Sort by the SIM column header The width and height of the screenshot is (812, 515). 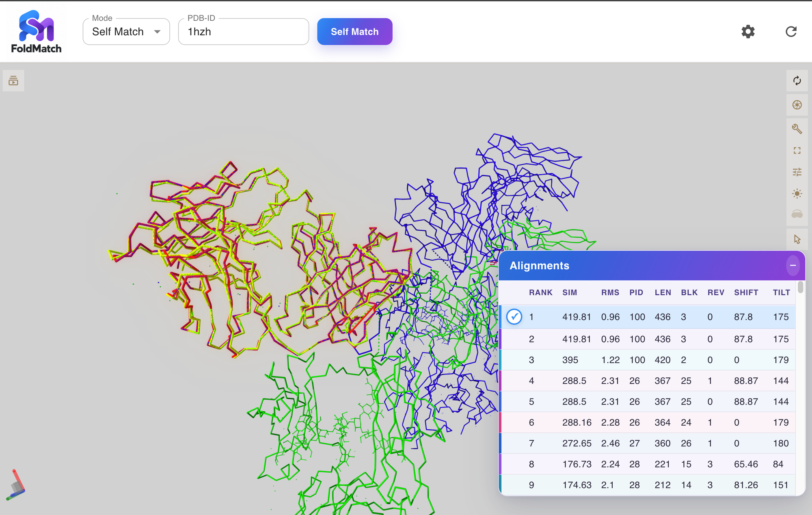point(570,292)
